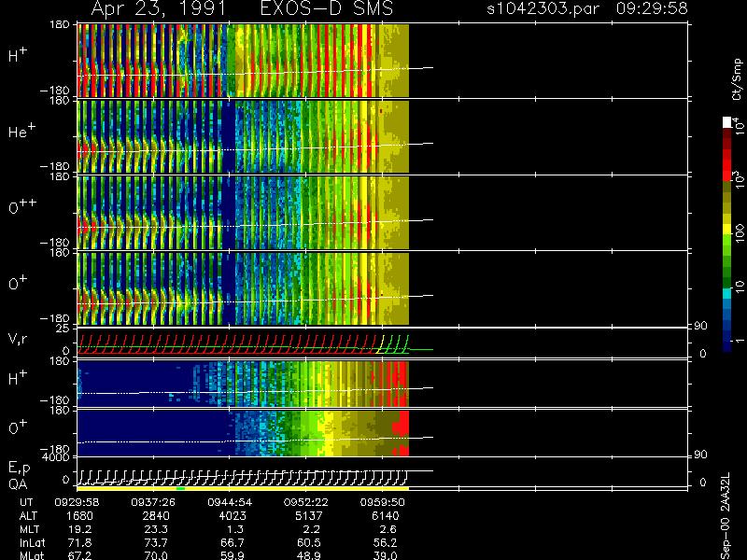Screen dimensions: 747x560
Task: Click inside the He+ spectrogram panel
Action: coord(243,136)
